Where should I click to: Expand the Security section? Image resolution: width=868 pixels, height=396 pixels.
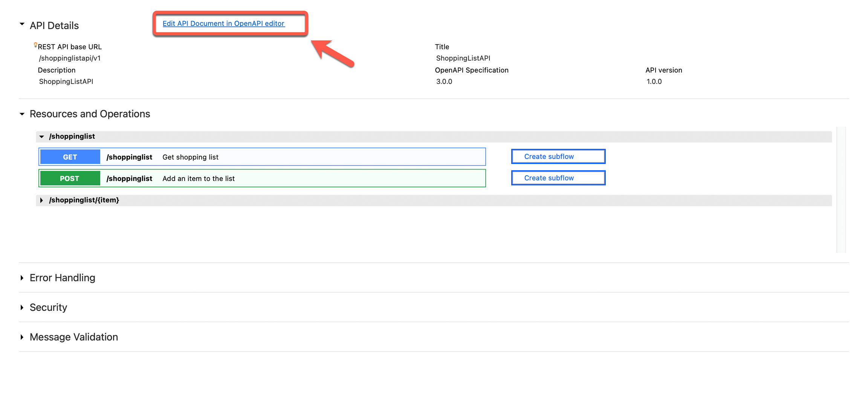22,307
